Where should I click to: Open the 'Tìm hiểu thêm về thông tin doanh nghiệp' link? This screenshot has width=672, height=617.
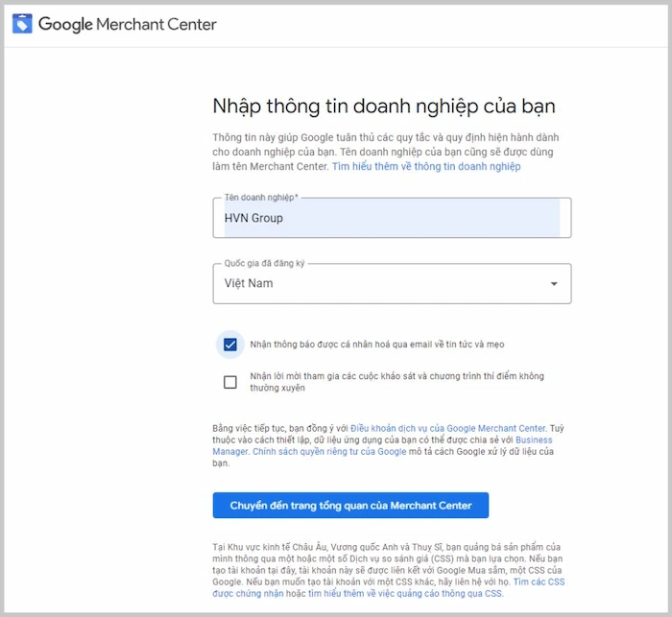click(x=426, y=166)
